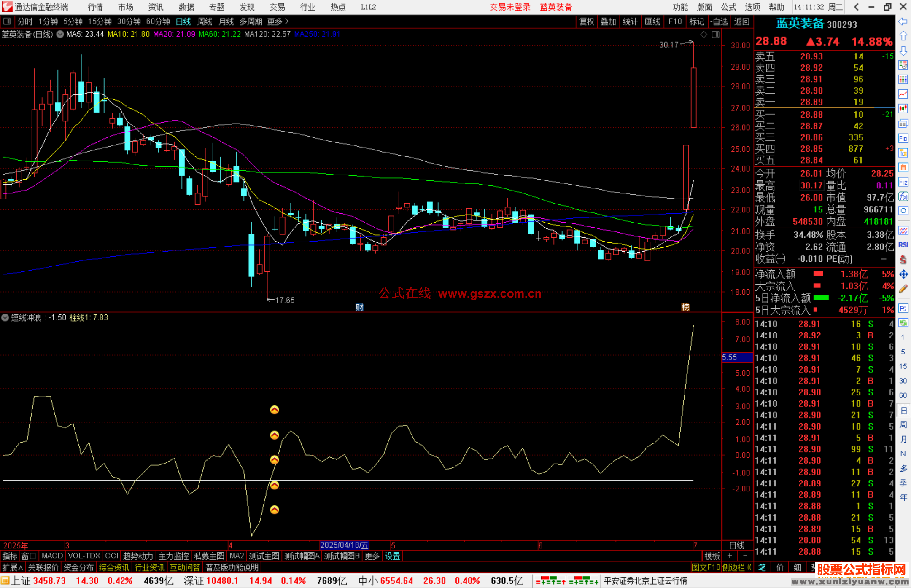911x588 pixels.
Task: Click the four-way move arrows icon
Action: click(x=903, y=274)
